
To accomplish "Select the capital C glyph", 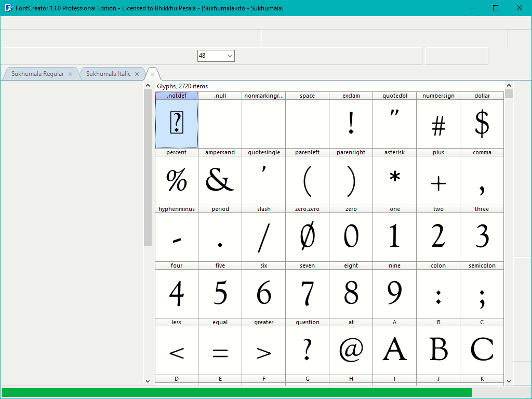I will (x=482, y=347).
